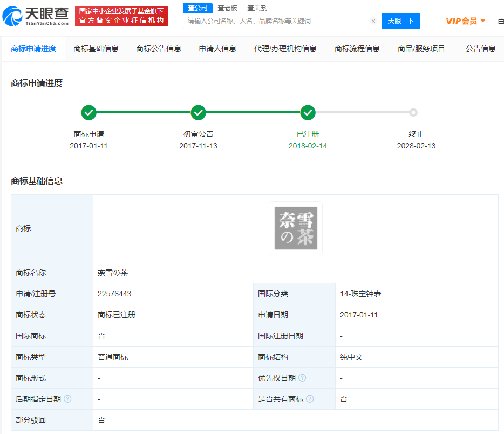Switch to 商标基础信息 tab

(x=96, y=49)
